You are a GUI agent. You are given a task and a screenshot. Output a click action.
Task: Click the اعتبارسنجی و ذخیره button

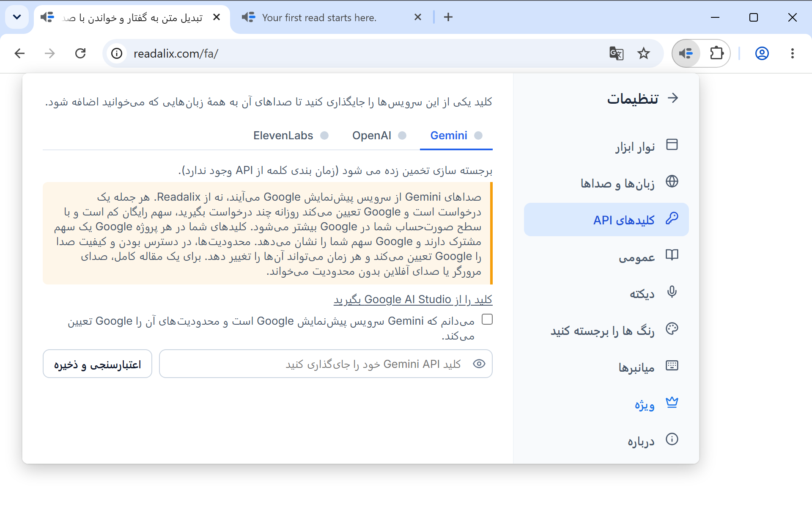point(97,364)
